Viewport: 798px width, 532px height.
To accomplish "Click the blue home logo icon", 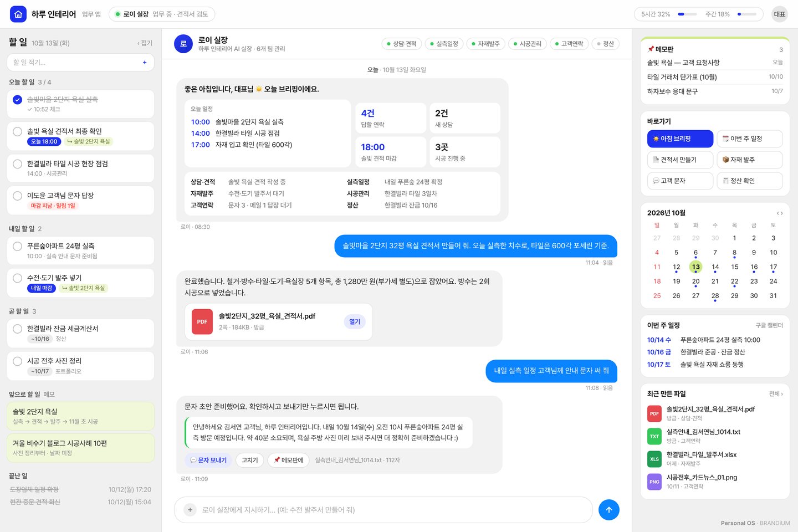I will click(18, 14).
